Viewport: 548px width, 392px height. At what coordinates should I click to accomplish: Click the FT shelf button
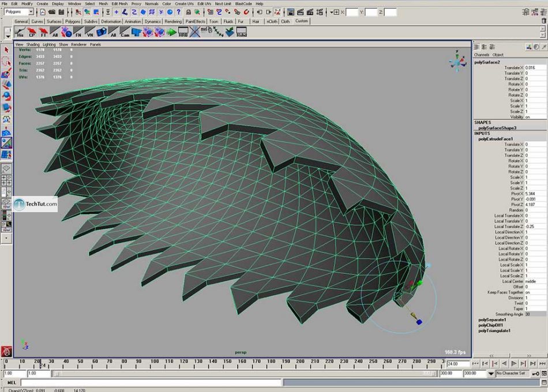[x=43, y=32]
